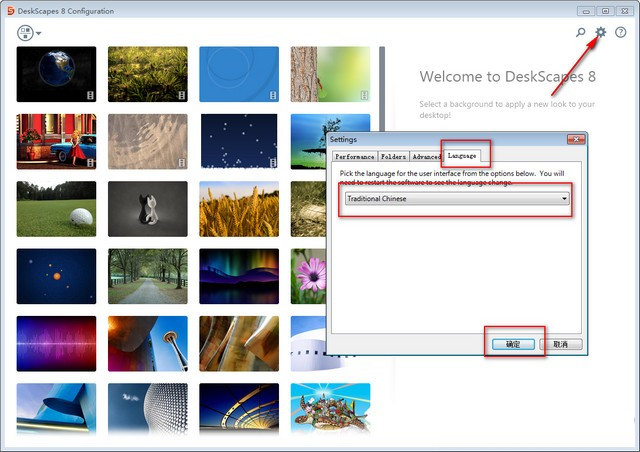Open help with the question mark icon
Viewport: 640px width, 452px height.
pyautogui.click(x=621, y=33)
